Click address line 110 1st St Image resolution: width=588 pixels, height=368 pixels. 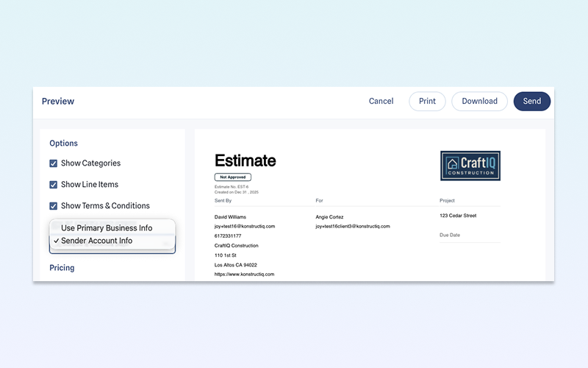(x=226, y=255)
